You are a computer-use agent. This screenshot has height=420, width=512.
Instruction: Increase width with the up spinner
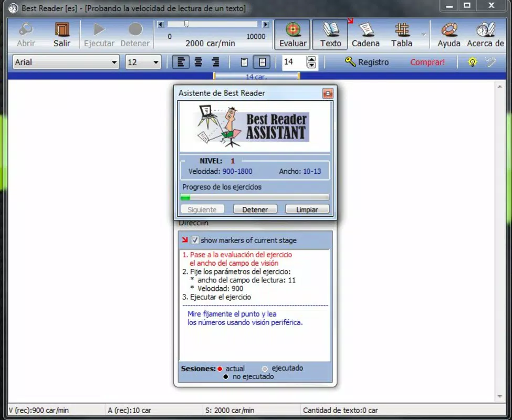(311, 59)
